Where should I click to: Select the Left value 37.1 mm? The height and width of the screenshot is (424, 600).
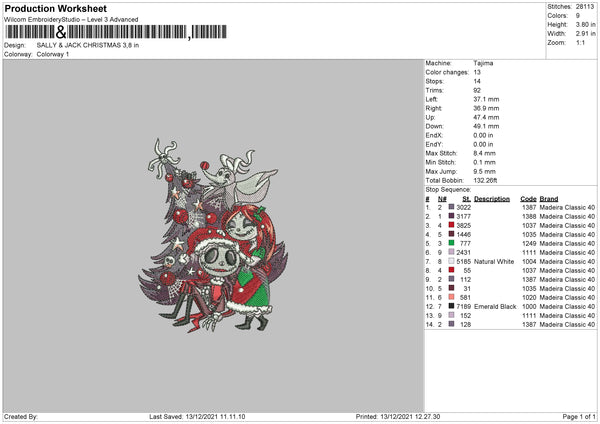click(486, 99)
